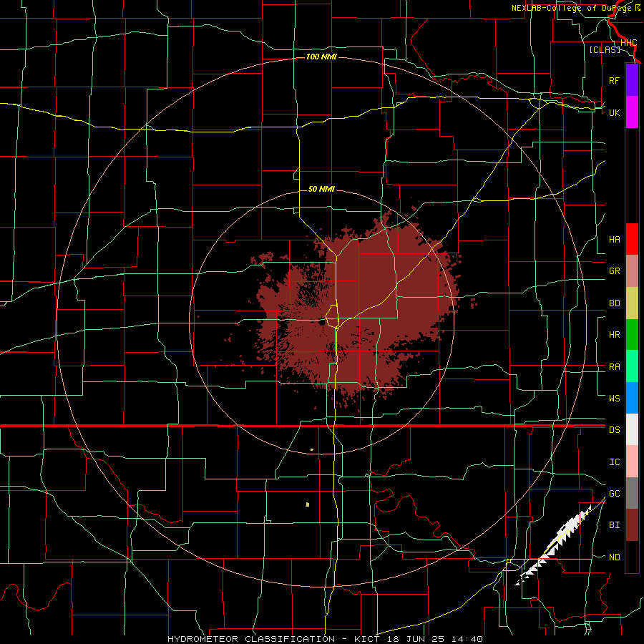This screenshot has width=644, height=644.
Task: Click the 14:40 timestamp
Action: point(468,639)
